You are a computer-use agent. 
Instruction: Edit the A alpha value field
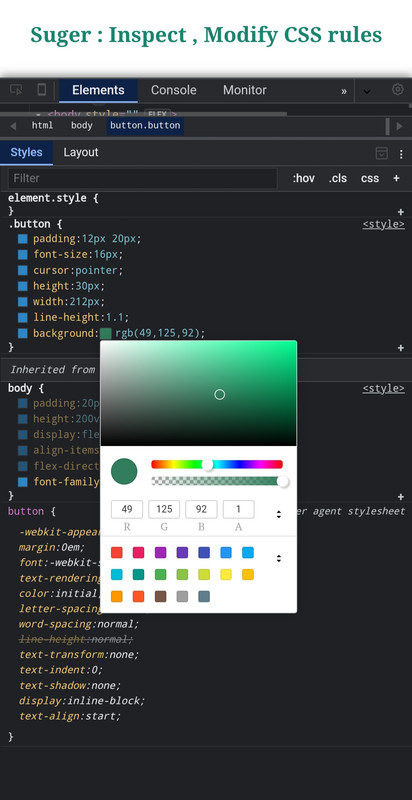pyautogui.click(x=238, y=509)
